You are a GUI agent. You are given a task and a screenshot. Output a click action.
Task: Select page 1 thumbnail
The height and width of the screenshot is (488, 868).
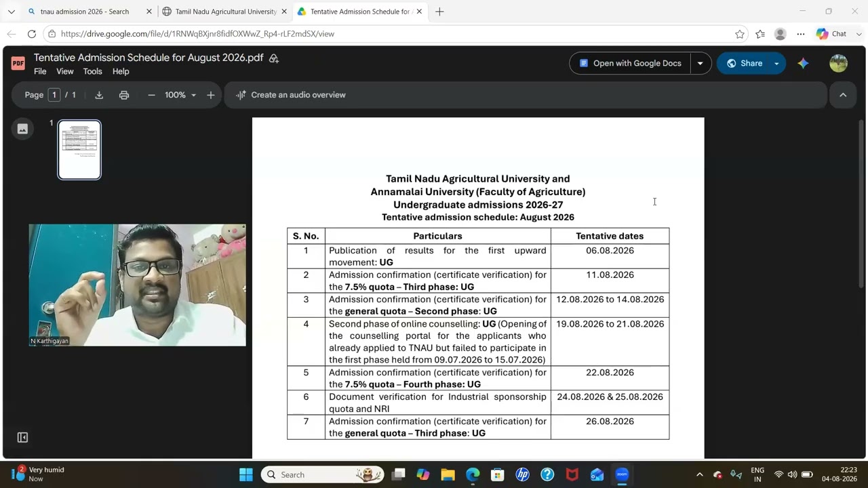[79, 150]
